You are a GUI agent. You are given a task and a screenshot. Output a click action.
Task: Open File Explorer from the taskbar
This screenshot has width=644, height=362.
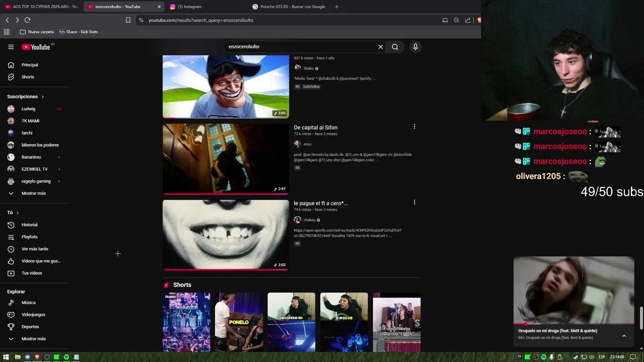tap(17, 357)
